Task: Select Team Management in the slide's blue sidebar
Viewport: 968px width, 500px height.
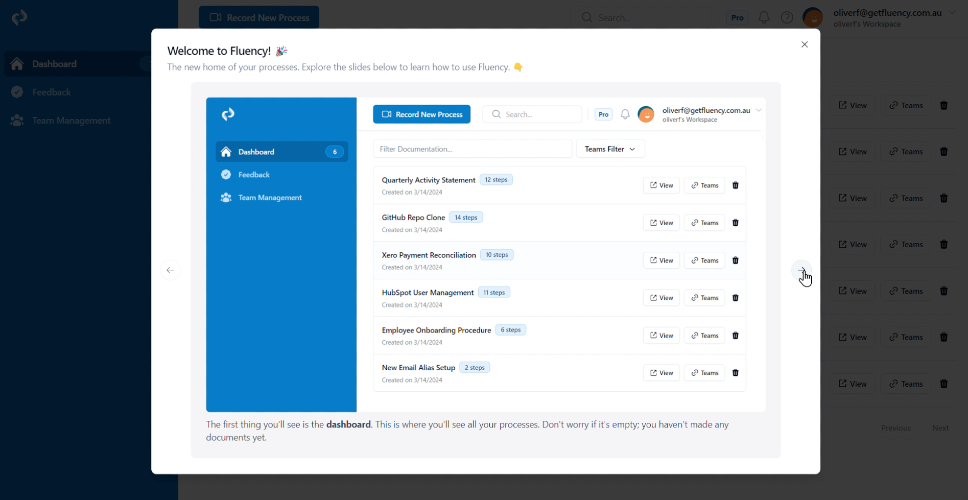Action: tap(270, 198)
